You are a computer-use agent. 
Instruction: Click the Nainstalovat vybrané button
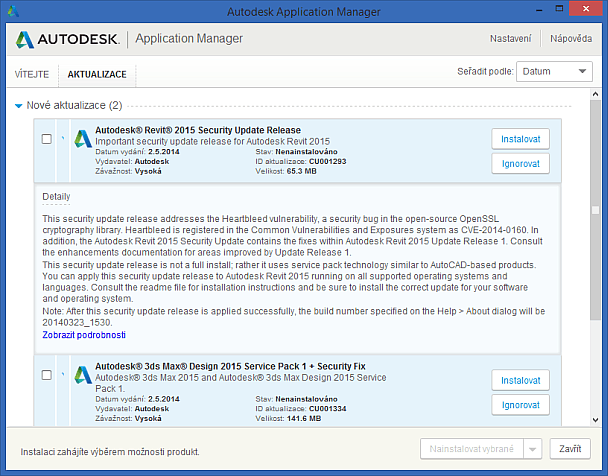click(472, 449)
